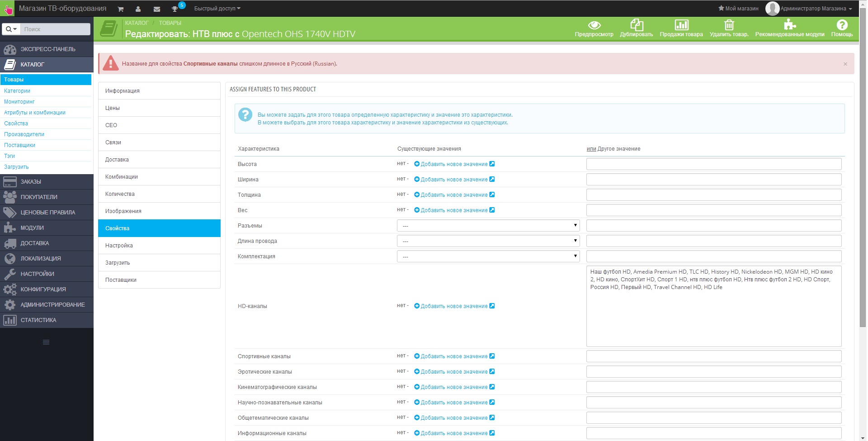Screen dimensions: 868x441
Task: Open the Комплектация dropdown
Action: pyautogui.click(x=488, y=256)
